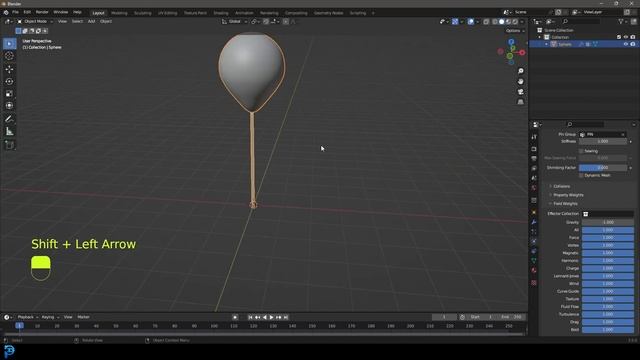Disable Sphere in renders camera icon

coord(633,44)
